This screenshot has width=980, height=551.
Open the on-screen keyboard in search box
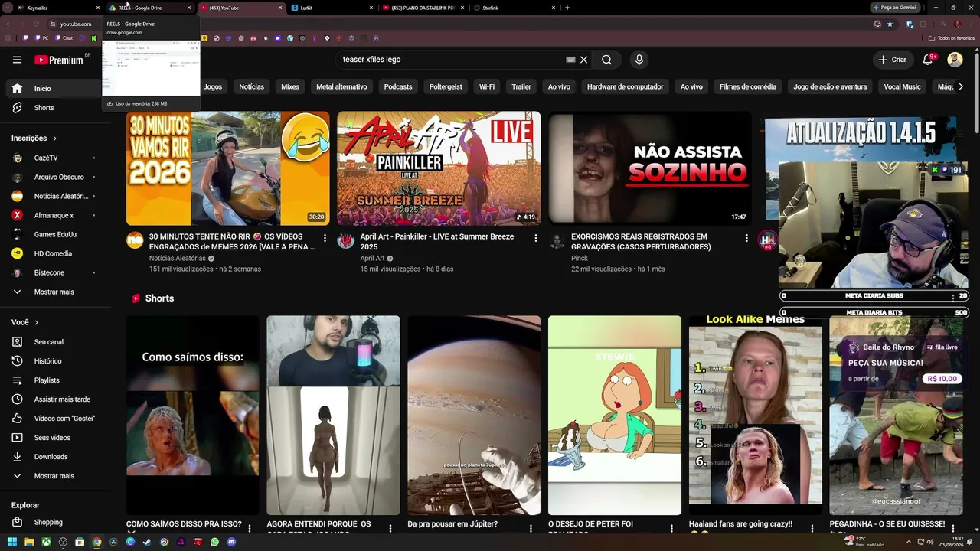coord(570,60)
